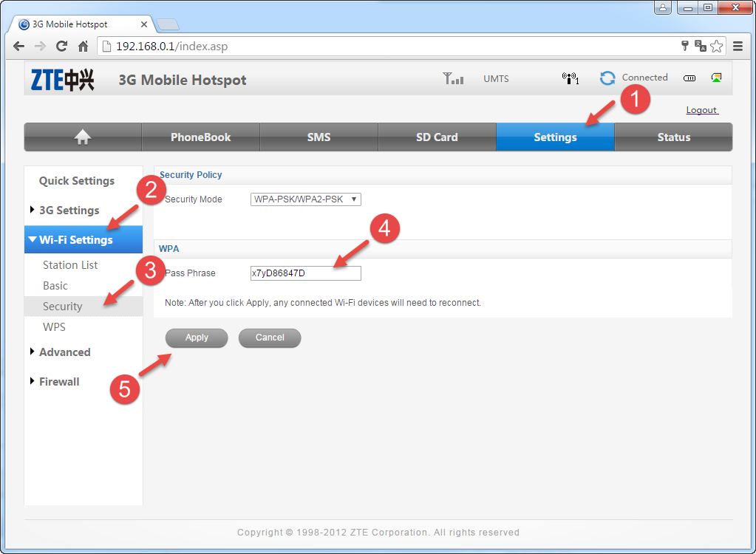Open the Chrome hamburger menu

point(738,46)
